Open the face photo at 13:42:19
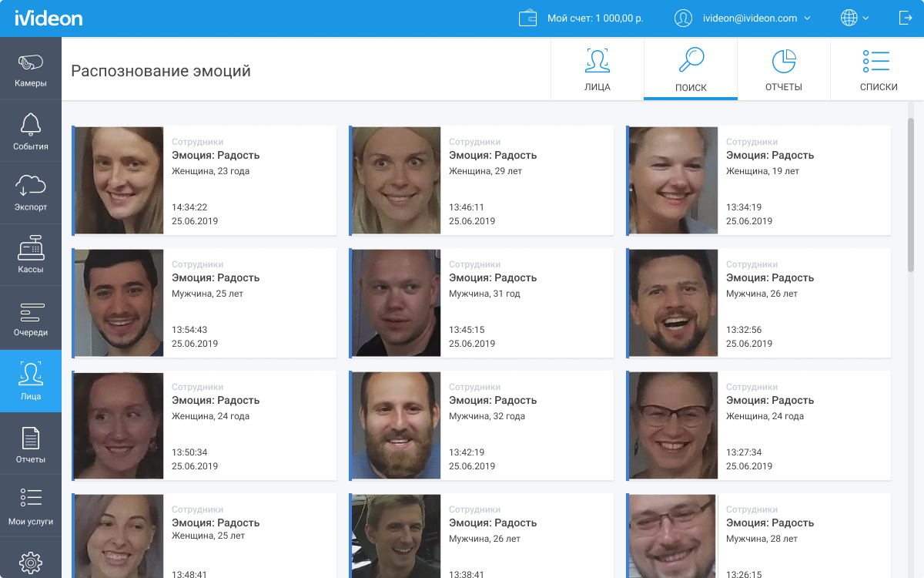This screenshot has height=578, width=924. click(397, 425)
